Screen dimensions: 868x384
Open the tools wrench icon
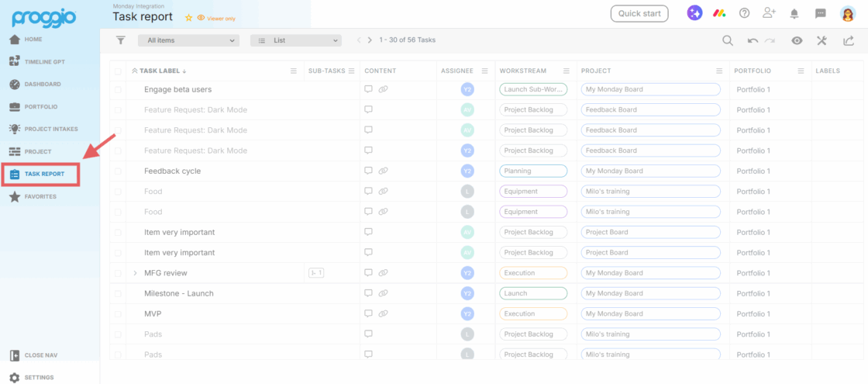coord(821,41)
